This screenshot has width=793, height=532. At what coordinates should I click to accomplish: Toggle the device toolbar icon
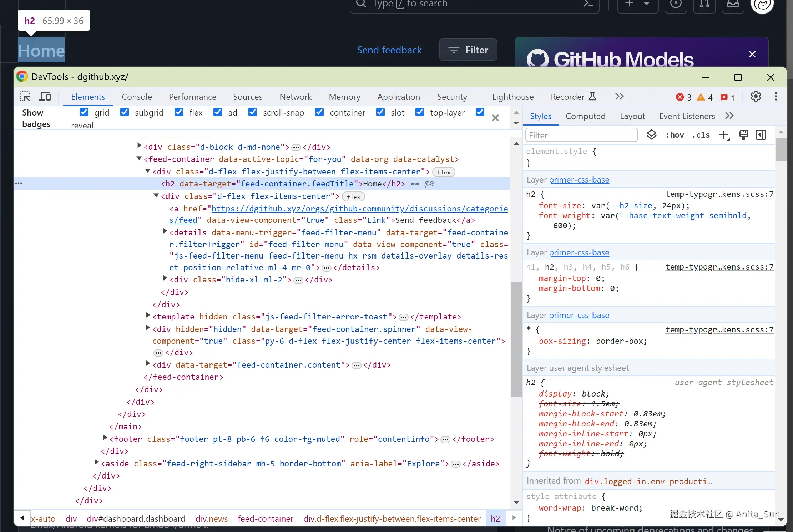point(45,97)
